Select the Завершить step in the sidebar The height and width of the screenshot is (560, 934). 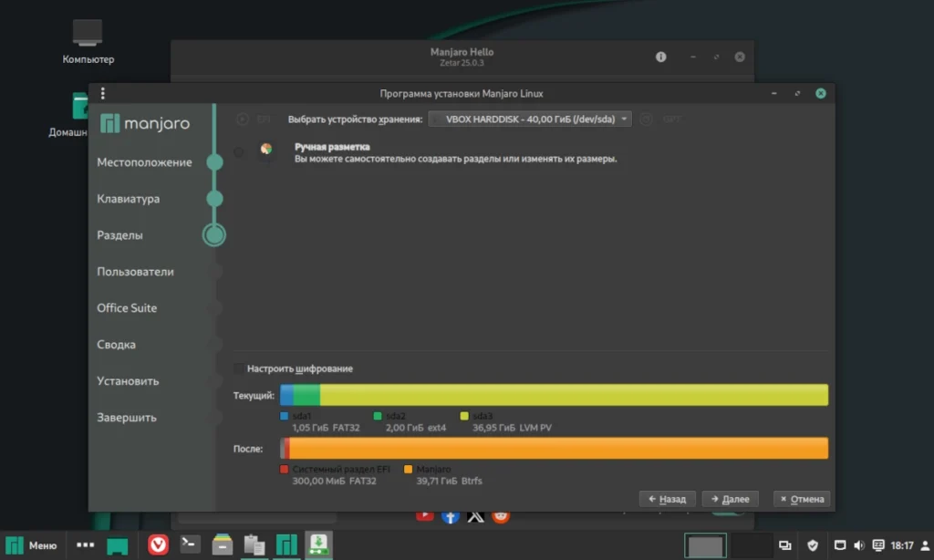click(x=127, y=418)
